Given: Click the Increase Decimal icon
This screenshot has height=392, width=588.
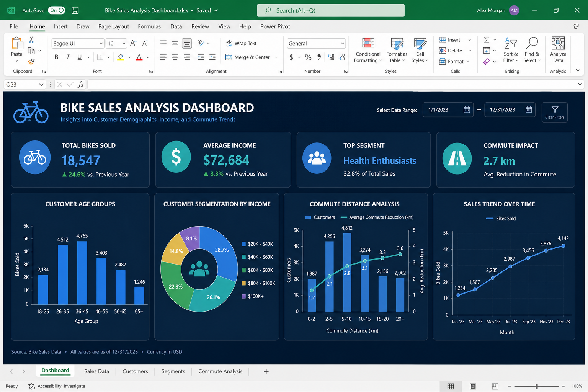Looking at the screenshot, I should click(331, 57).
